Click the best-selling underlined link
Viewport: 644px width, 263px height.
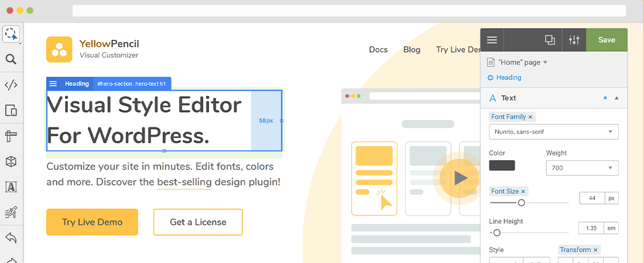(184, 182)
